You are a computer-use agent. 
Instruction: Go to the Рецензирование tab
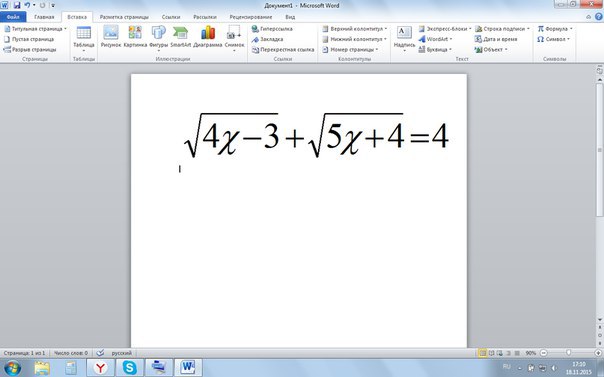click(x=251, y=17)
